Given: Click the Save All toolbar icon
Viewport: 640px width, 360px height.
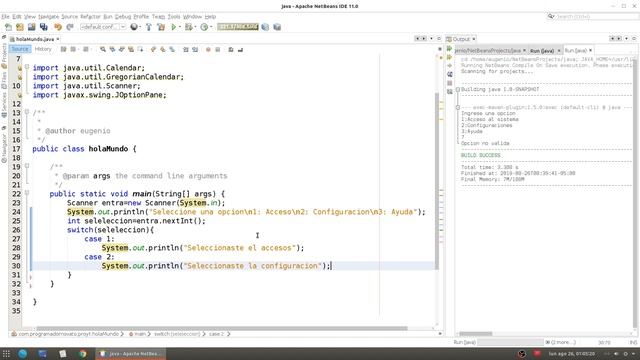Looking at the screenshot, I should coord(43,27).
